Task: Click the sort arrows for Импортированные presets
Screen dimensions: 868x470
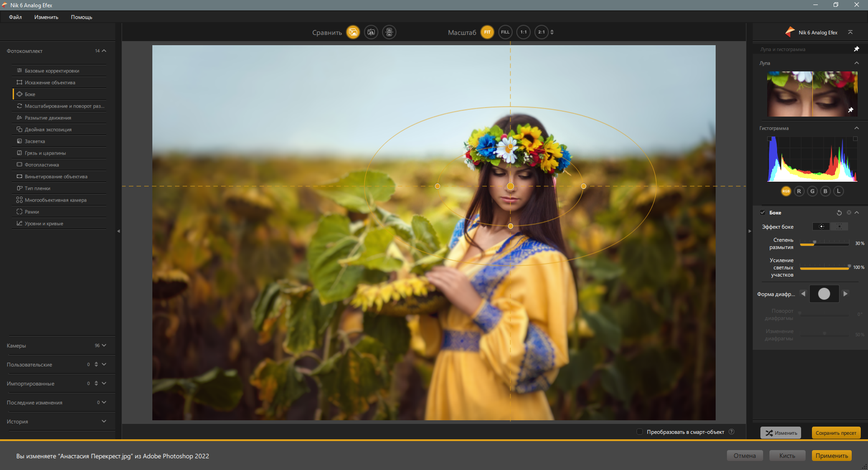Action: [96, 383]
